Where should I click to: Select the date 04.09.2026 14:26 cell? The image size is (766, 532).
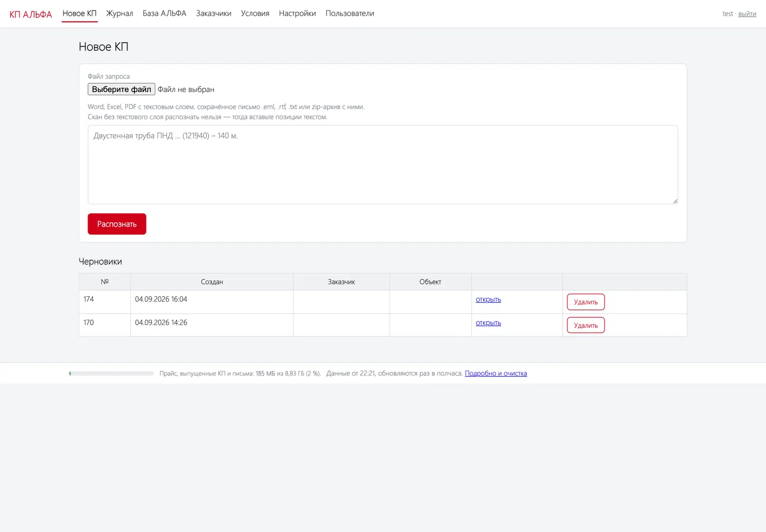pyautogui.click(x=212, y=325)
